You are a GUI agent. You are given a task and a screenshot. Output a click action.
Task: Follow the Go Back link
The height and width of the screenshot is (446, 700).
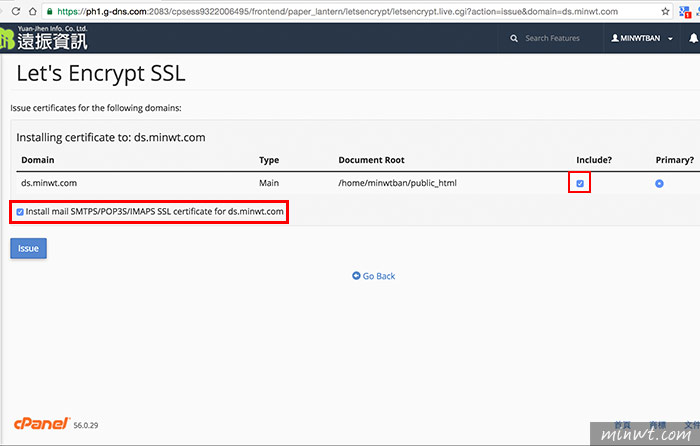point(379,276)
